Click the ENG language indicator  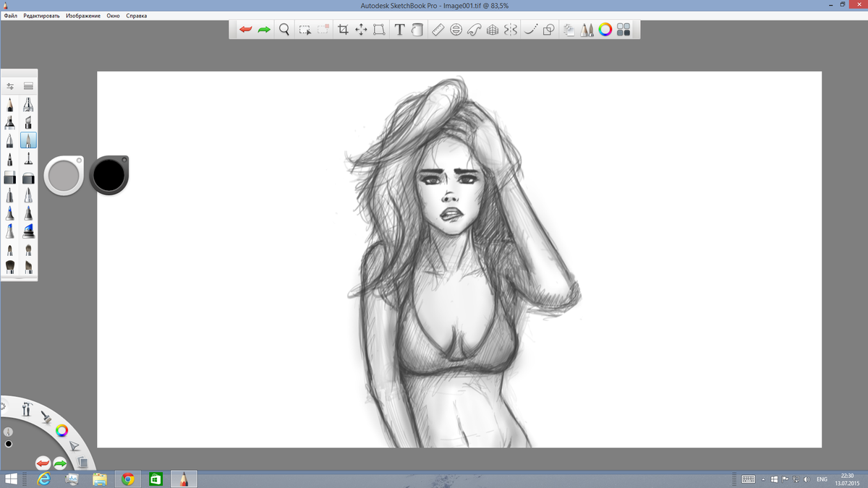(x=822, y=479)
